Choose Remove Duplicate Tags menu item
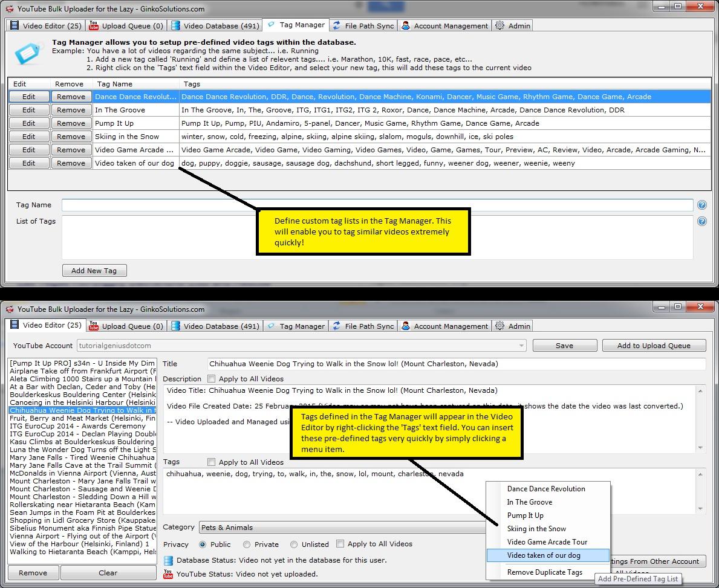 coord(548,572)
